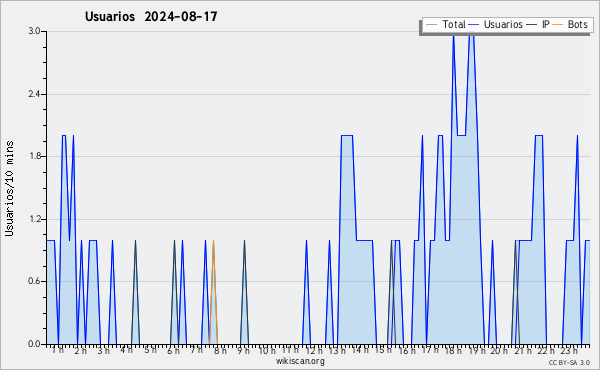600x370 pixels.
Task: Click the '21 h' x-axis label
Action: 523,351
